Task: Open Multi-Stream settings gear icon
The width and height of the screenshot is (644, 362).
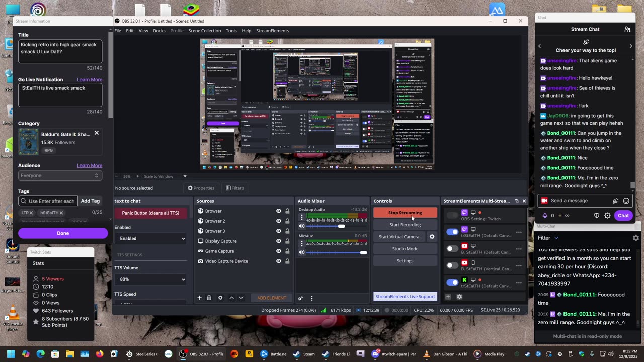Action: (x=459, y=297)
